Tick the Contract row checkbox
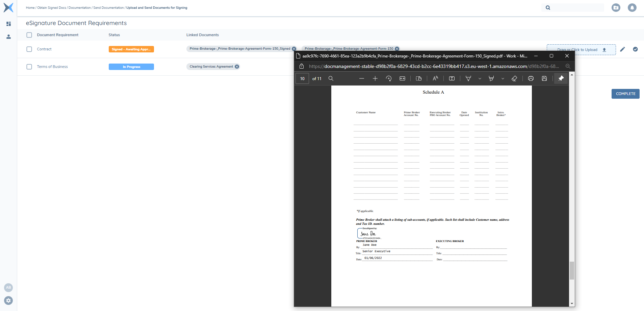The height and width of the screenshot is (311, 644). click(x=29, y=49)
